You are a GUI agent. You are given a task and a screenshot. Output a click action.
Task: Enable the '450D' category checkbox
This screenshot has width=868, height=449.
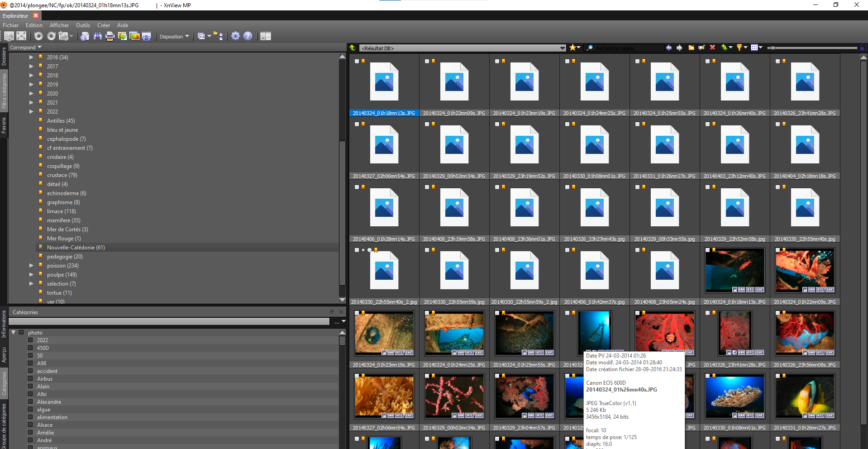click(x=30, y=348)
